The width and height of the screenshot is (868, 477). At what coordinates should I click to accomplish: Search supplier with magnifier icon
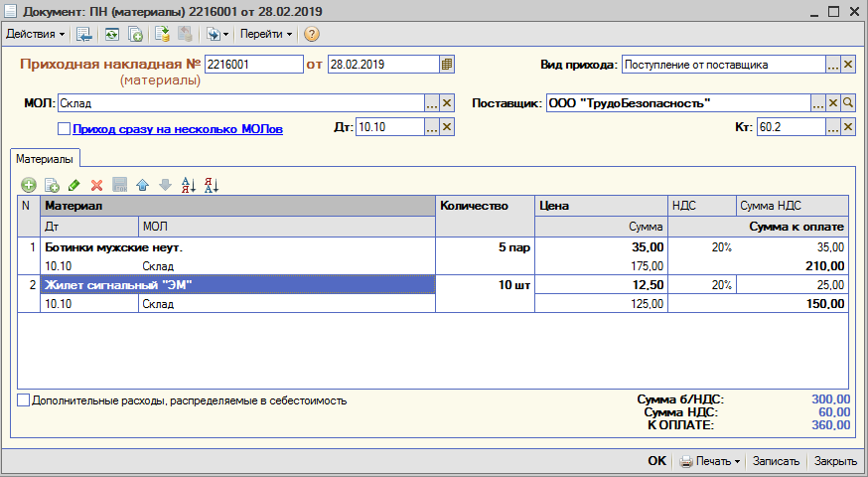coord(848,103)
